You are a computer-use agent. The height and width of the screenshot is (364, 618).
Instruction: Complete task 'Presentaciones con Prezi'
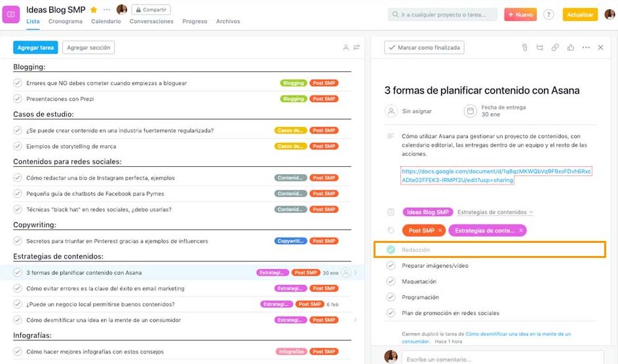[17, 99]
